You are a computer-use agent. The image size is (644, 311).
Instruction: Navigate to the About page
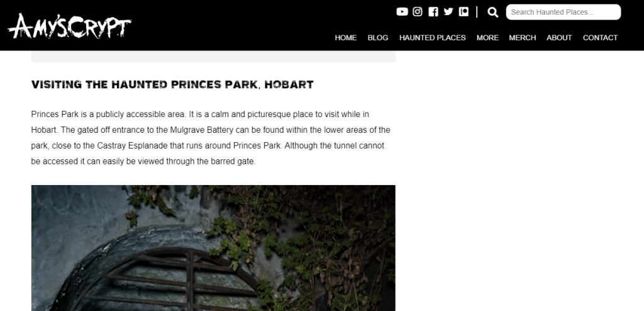click(559, 38)
